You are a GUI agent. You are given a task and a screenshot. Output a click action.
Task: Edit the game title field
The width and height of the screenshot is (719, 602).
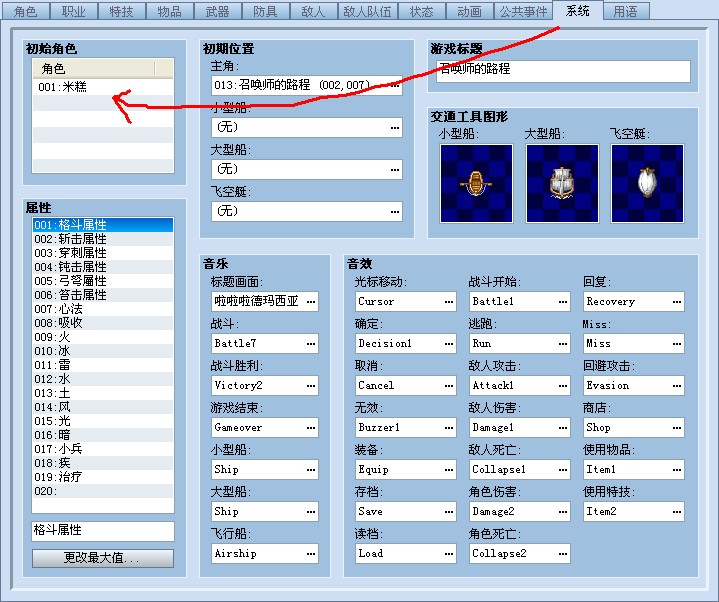[x=563, y=71]
